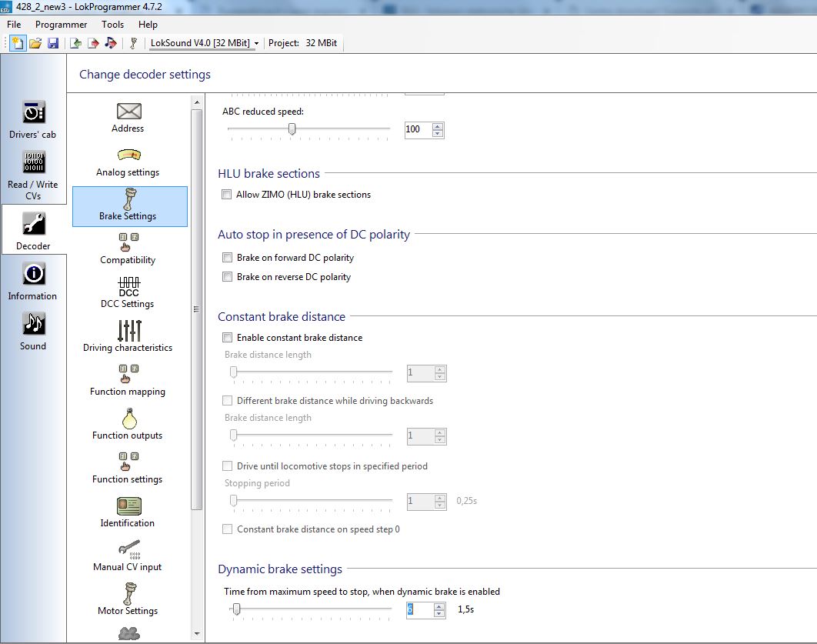Increase ABC reduced speed with up arrow
This screenshot has height=644, width=817.
[x=438, y=126]
